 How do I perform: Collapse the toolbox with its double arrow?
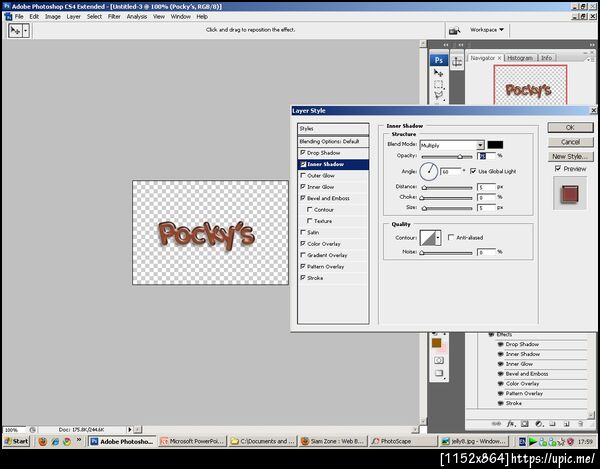coord(446,45)
